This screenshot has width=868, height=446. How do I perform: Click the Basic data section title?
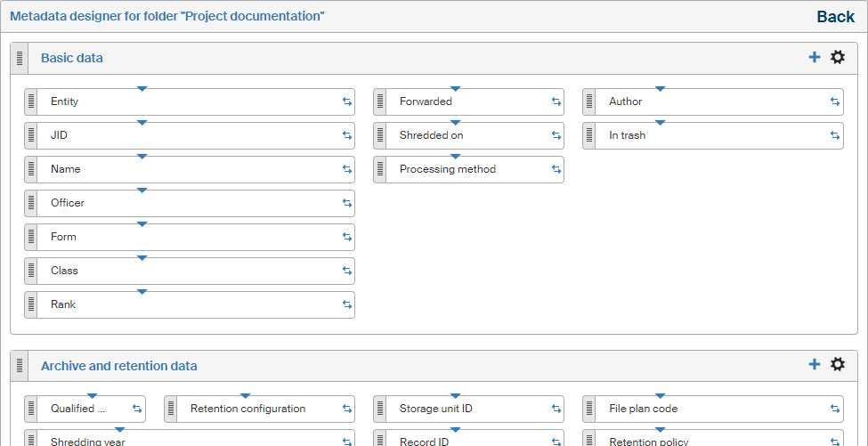click(72, 59)
